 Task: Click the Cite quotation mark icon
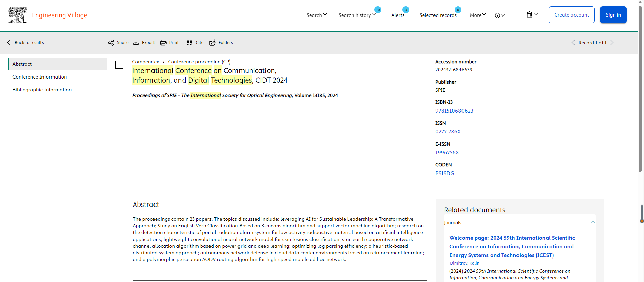pos(190,43)
